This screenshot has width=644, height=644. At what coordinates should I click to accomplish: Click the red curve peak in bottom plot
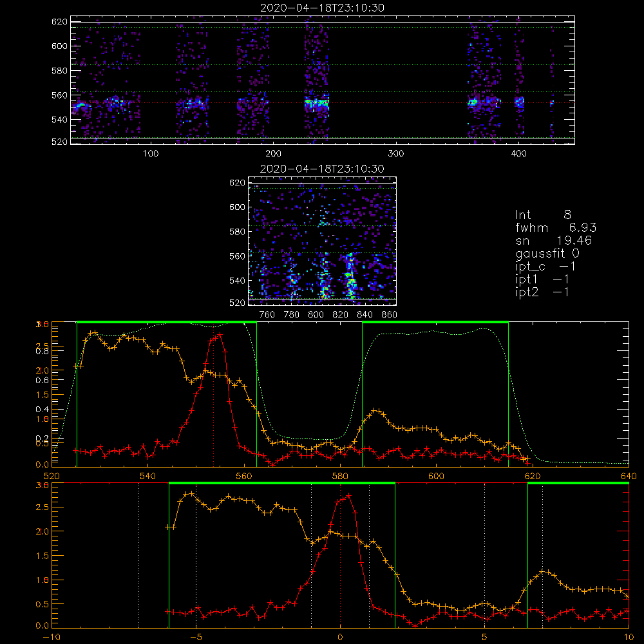[x=348, y=496]
